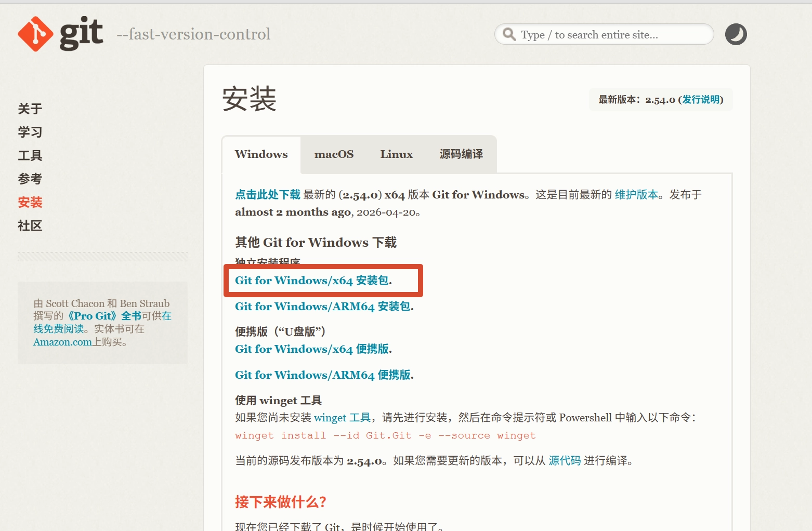Download Git for Windows/ARM64 便携版
The width and height of the screenshot is (812, 531).
[x=323, y=375]
